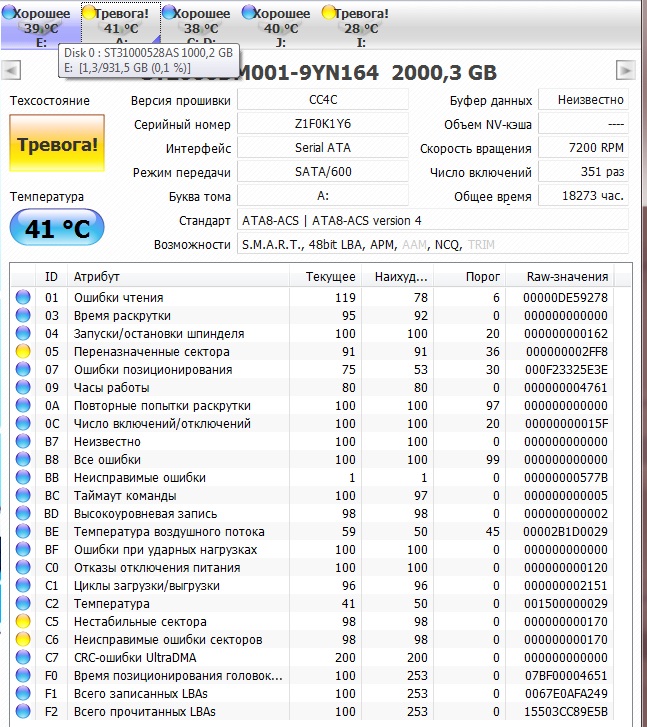Click rotation rate field 7200 RPM
The image size is (647, 727).
coord(583,148)
